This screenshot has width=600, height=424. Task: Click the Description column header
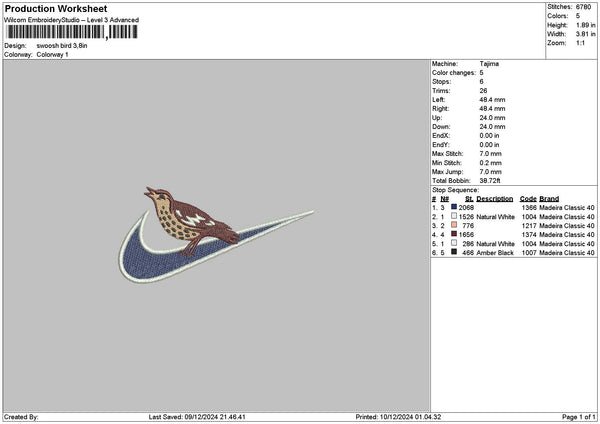pos(495,198)
